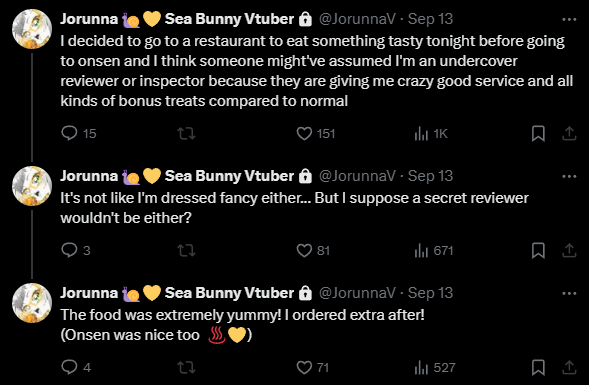
Task: Open @JorunnaV handle on first tweet
Action: pyautogui.click(x=357, y=19)
